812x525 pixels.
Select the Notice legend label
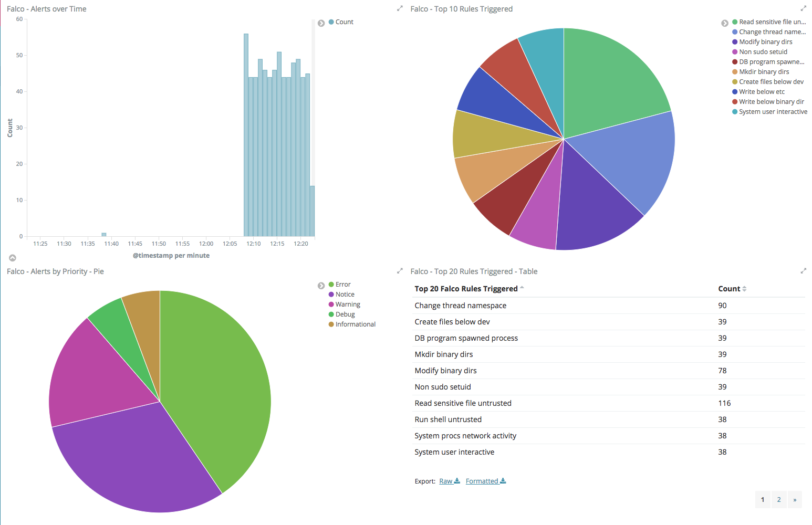[x=345, y=295]
